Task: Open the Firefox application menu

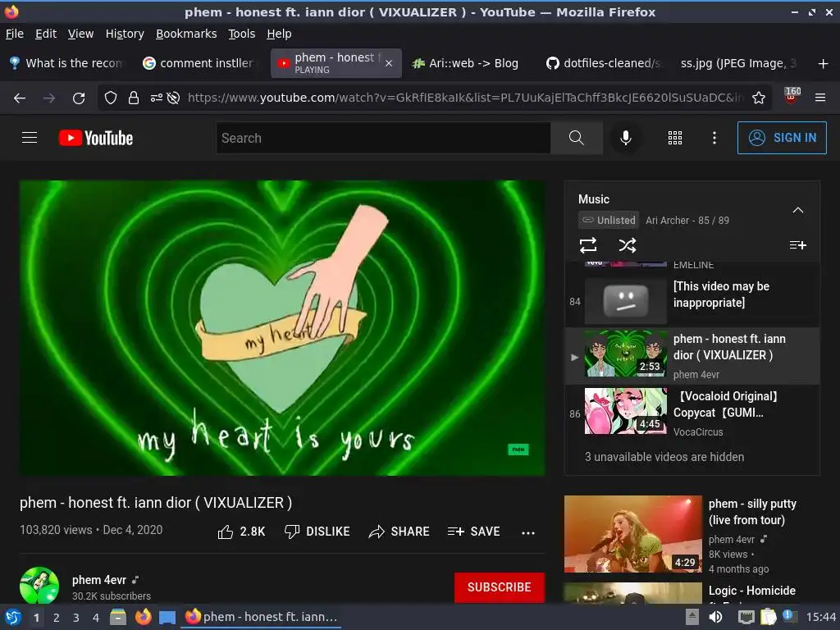Action: point(820,98)
